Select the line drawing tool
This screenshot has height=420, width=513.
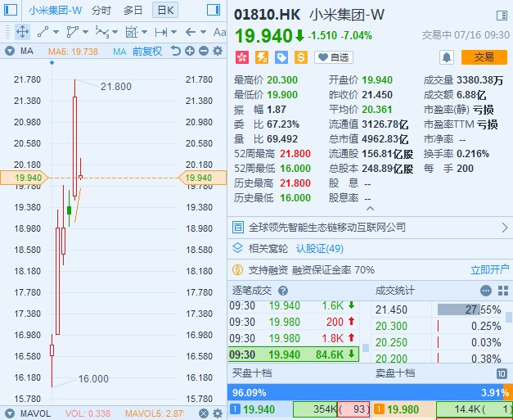coord(43,32)
